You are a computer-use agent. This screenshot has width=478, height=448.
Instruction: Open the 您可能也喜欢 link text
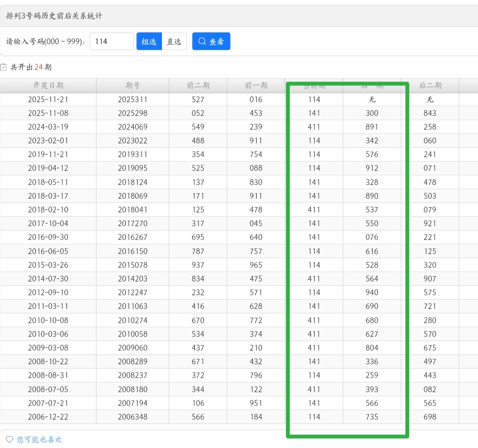pyautogui.click(x=39, y=440)
